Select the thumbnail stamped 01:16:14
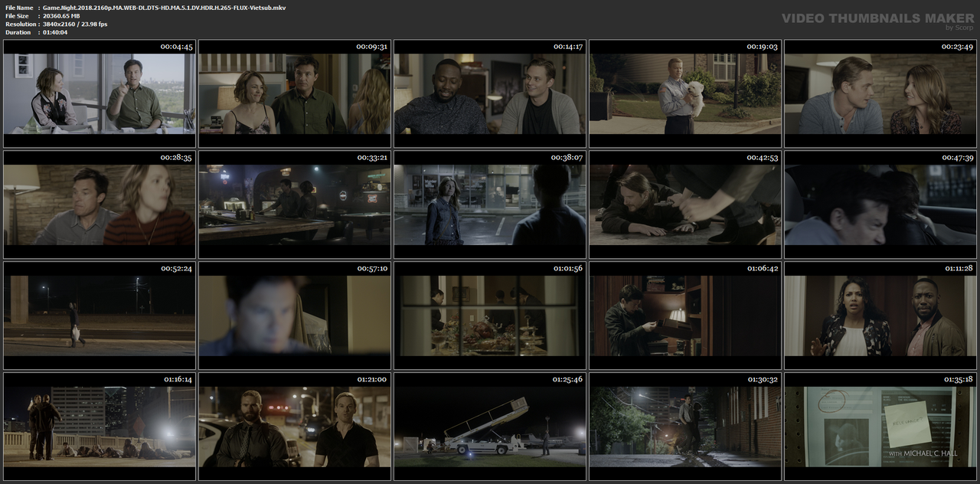980x484 pixels. 100,427
